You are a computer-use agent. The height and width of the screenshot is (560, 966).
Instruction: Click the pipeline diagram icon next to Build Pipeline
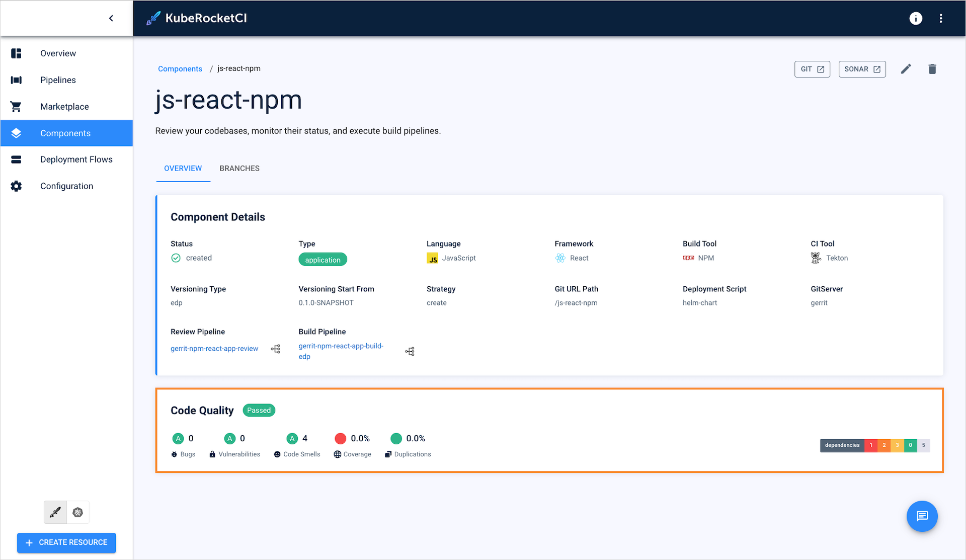pyautogui.click(x=410, y=350)
